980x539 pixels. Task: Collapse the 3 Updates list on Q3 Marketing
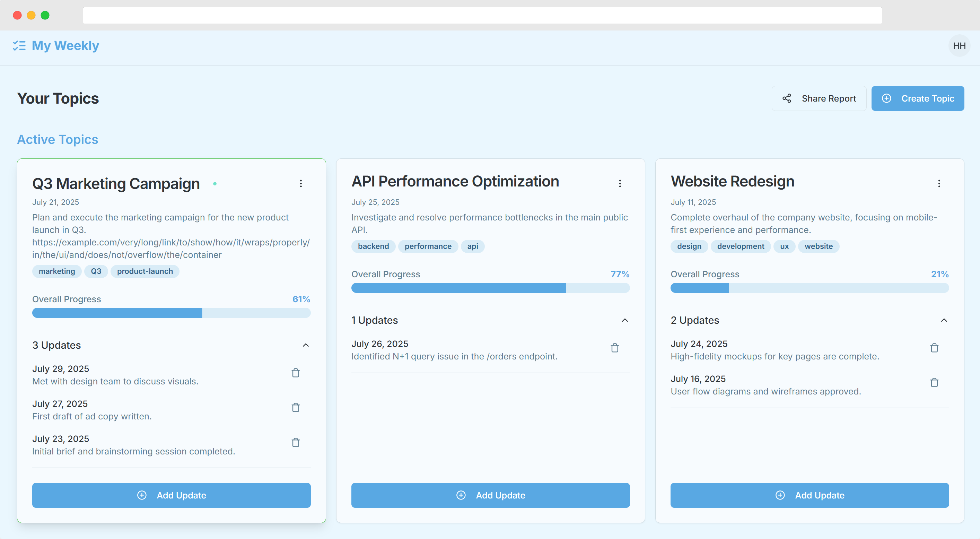[x=306, y=345]
